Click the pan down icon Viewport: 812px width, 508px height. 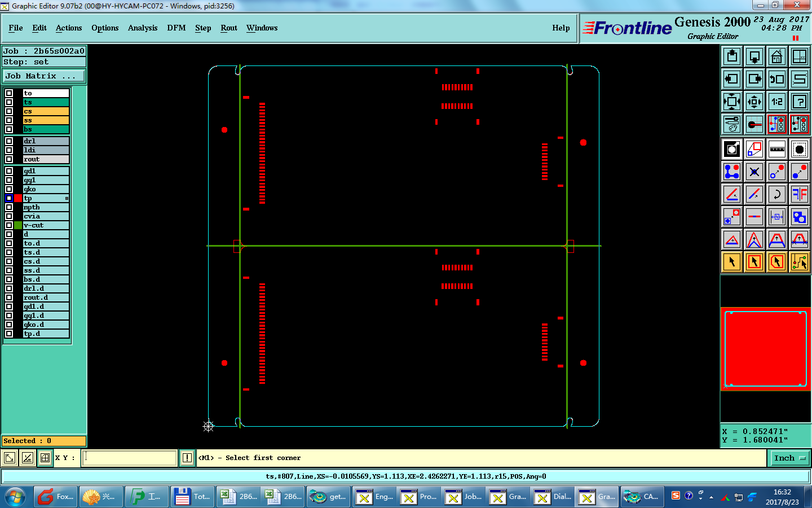[x=754, y=56]
